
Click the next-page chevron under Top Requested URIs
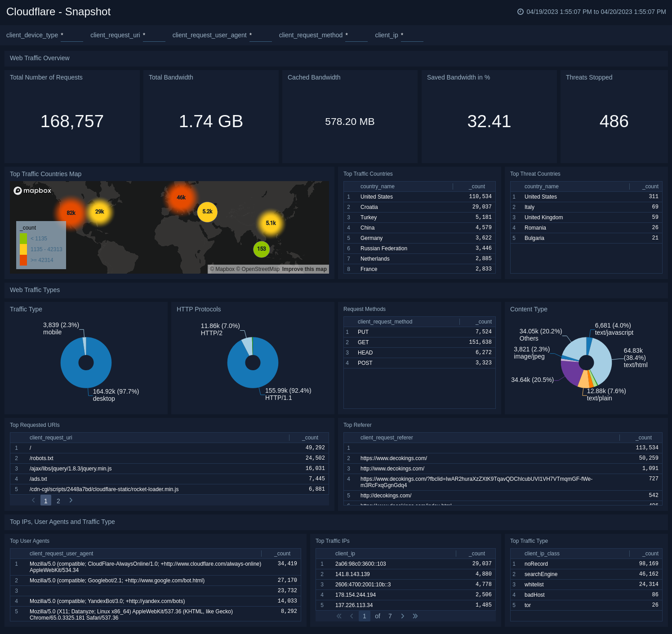click(71, 500)
